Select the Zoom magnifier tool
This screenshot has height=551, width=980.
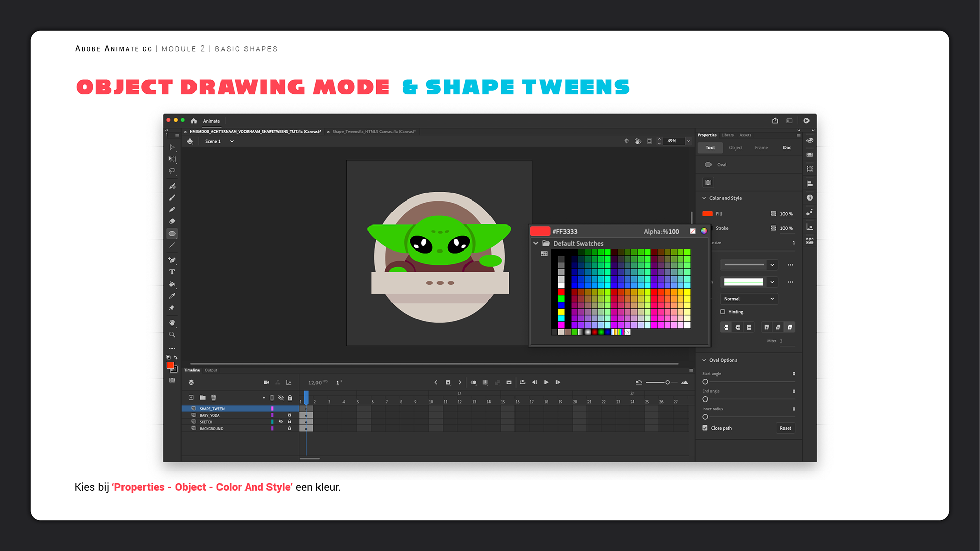172,335
